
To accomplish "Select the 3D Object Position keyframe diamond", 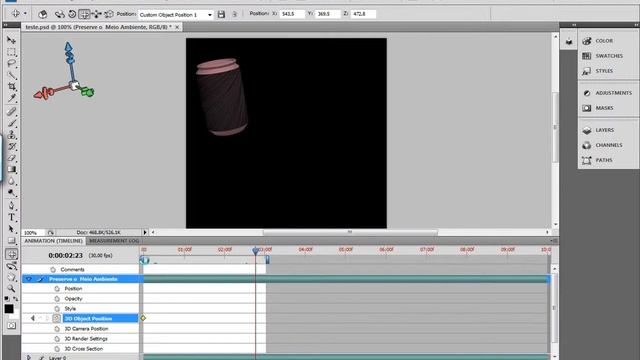I will click(143, 318).
